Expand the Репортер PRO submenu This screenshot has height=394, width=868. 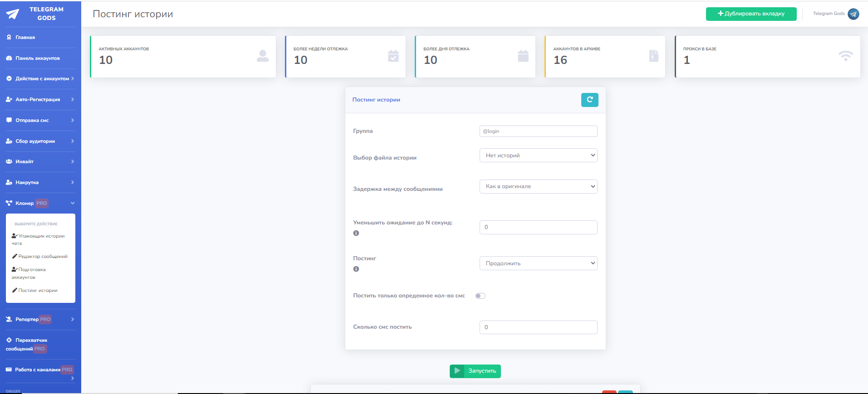click(40, 319)
